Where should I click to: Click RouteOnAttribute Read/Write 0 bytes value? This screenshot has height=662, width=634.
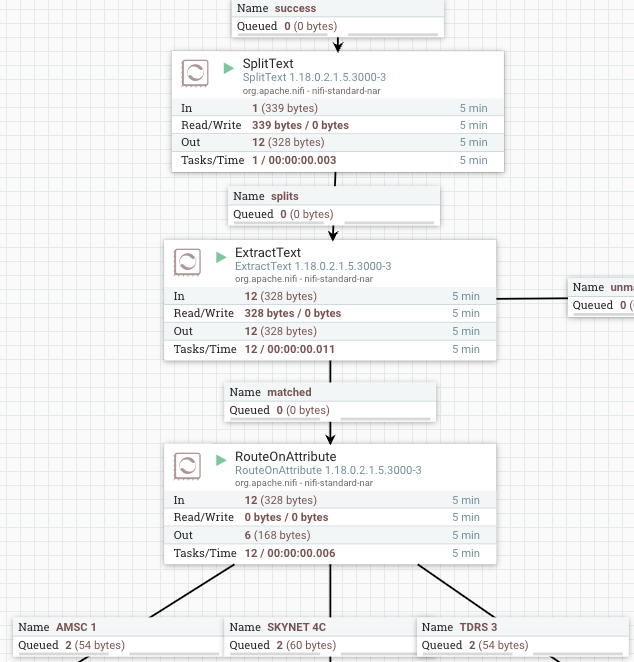[286, 517]
